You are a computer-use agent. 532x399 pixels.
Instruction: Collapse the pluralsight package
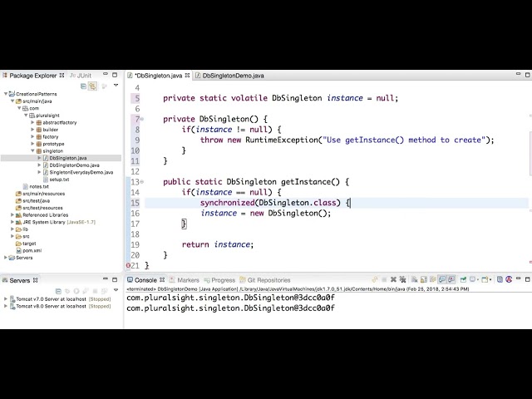point(26,116)
